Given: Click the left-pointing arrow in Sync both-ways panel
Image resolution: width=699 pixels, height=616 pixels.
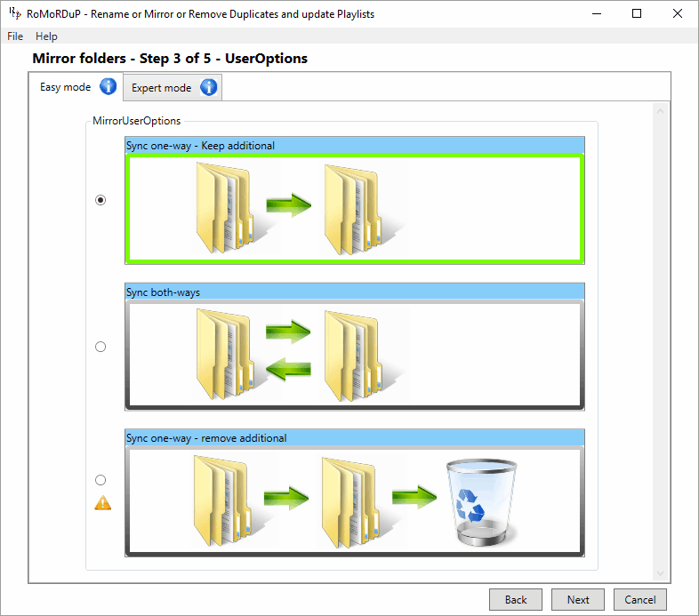Looking at the screenshot, I should (x=288, y=369).
